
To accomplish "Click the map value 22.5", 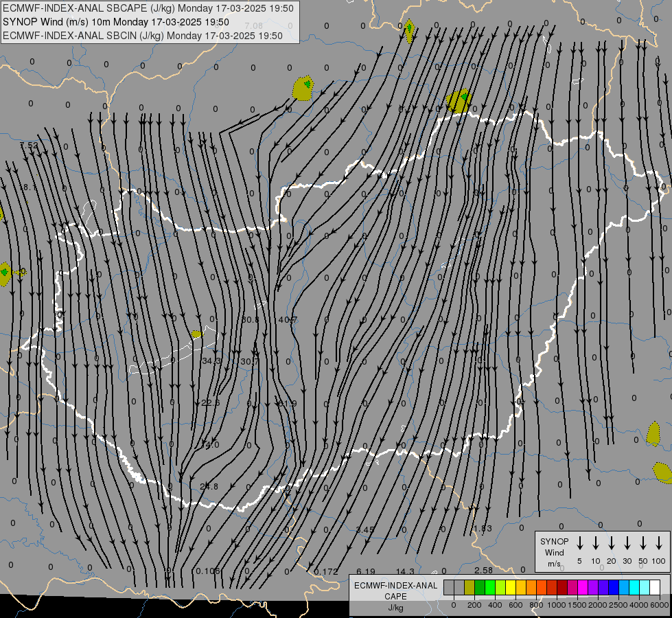I will click(x=211, y=402).
